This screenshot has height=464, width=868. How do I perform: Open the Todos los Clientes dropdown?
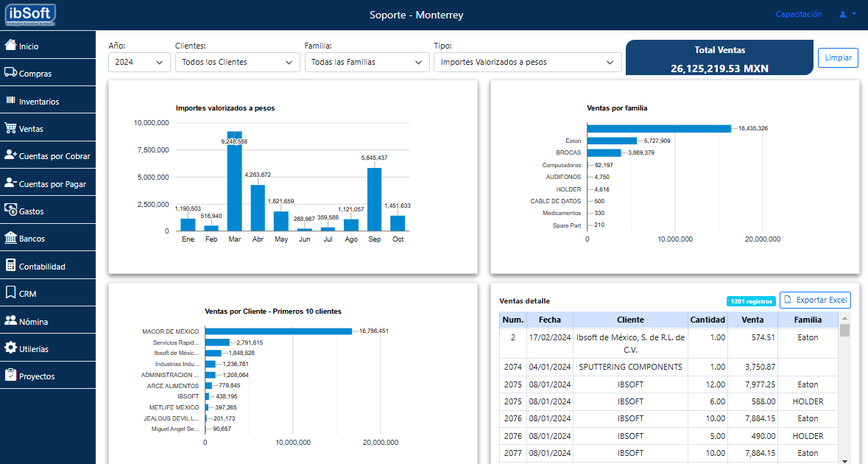[x=237, y=63]
